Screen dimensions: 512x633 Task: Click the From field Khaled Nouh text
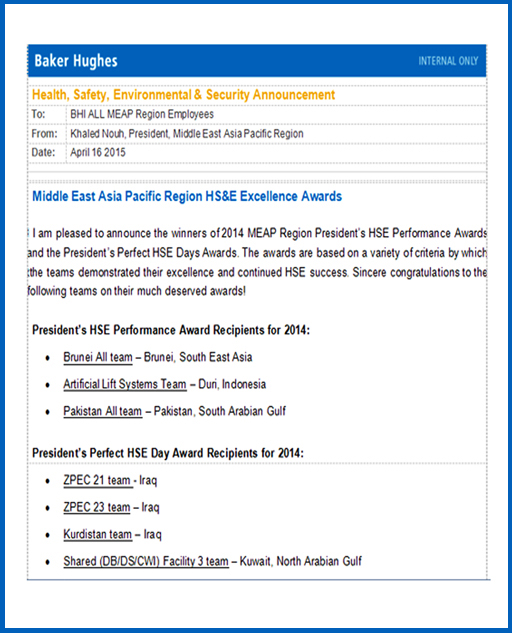(x=187, y=134)
